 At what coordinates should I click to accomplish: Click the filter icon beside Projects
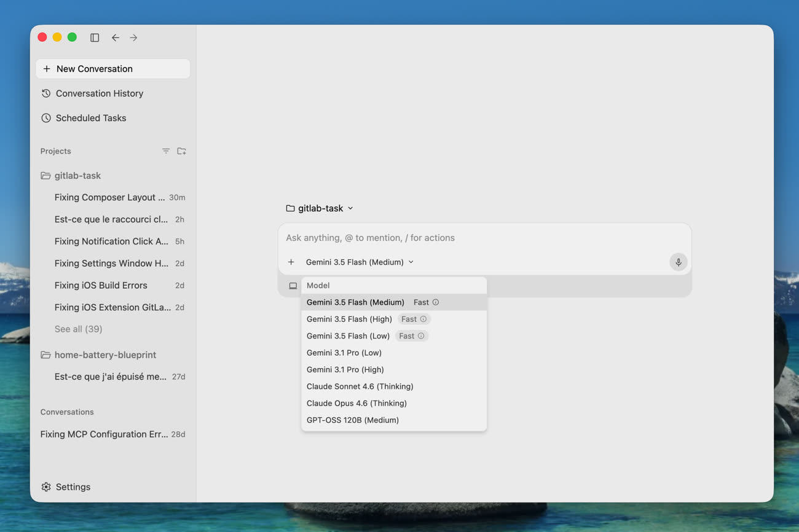click(166, 151)
